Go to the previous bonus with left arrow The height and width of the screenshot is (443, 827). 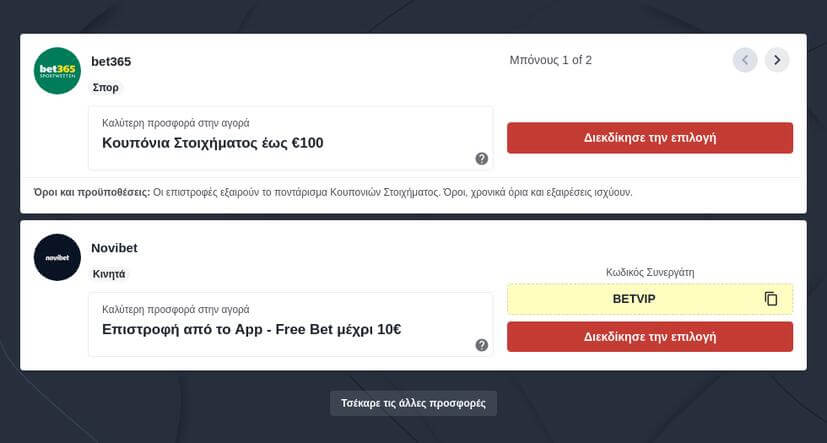(x=745, y=60)
